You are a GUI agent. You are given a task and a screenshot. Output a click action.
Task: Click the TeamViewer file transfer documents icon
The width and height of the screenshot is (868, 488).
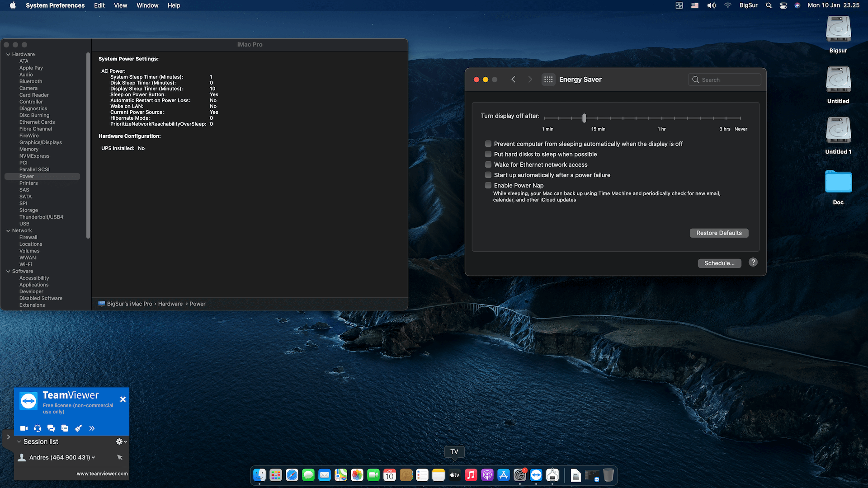point(65,428)
